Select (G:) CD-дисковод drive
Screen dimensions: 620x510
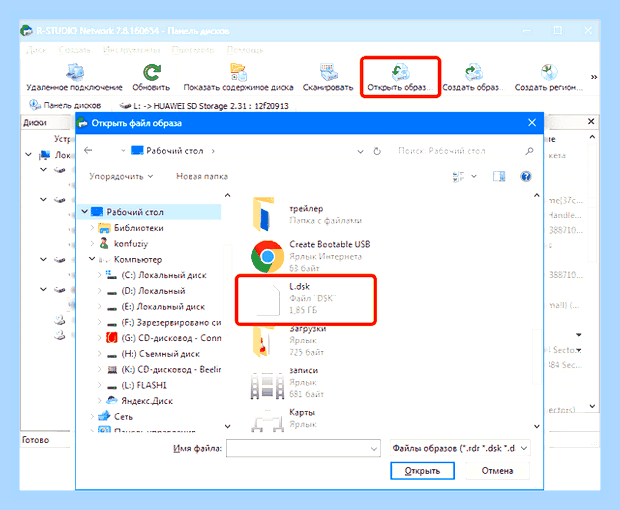171,338
